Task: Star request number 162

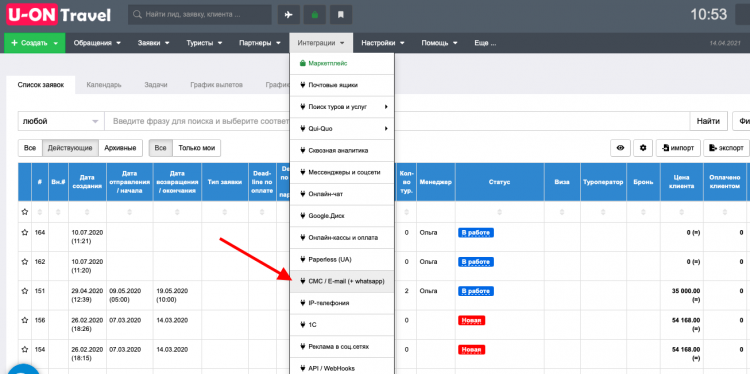Action: 25,262
